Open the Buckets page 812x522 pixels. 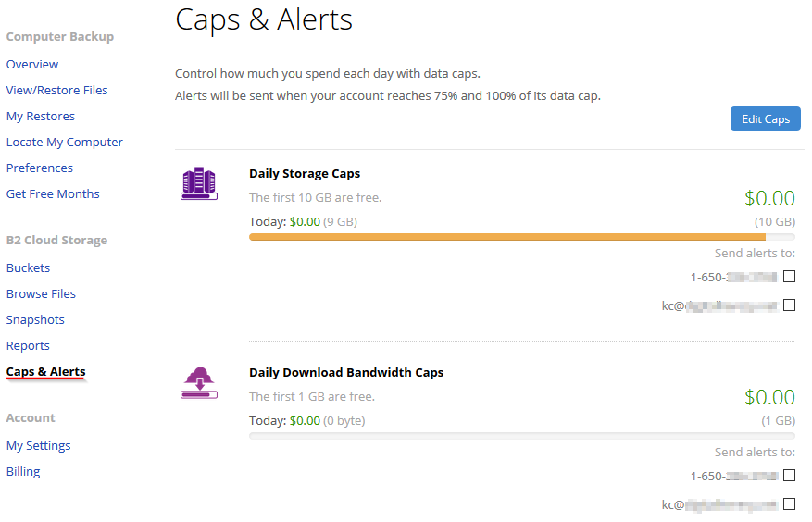coord(28,267)
